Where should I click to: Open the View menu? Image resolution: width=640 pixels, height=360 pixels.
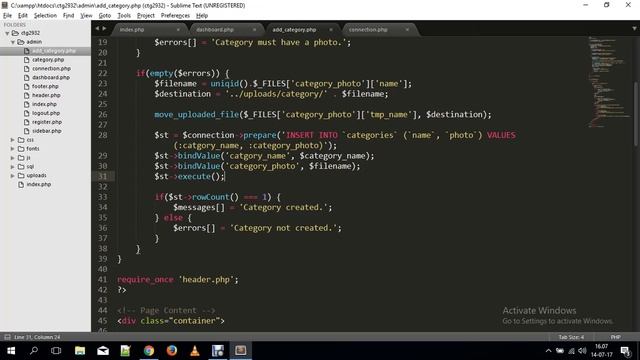click(x=86, y=16)
